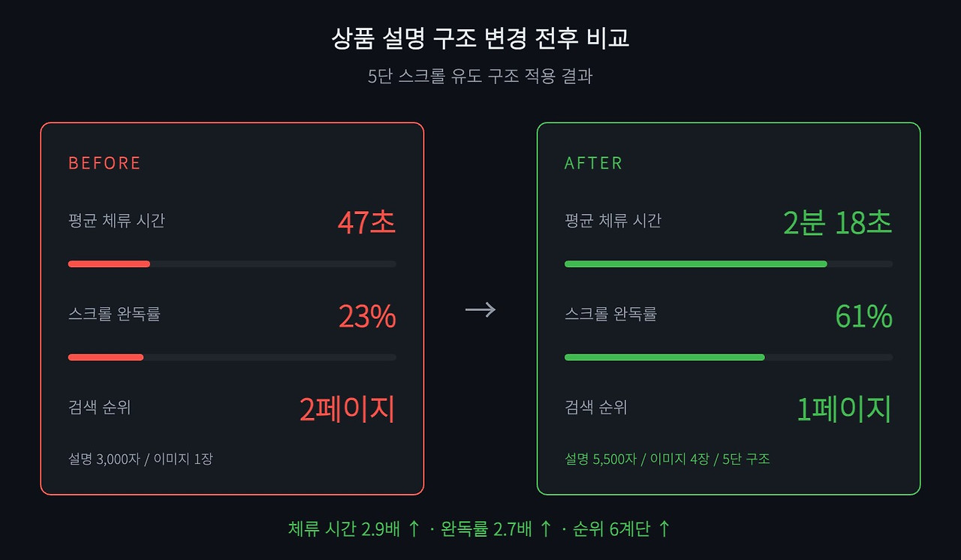Viewport: 961px width, 560px height.
Task: Click the main title 상품 설명 구조 변경 전후 비교
Action: coord(480,38)
